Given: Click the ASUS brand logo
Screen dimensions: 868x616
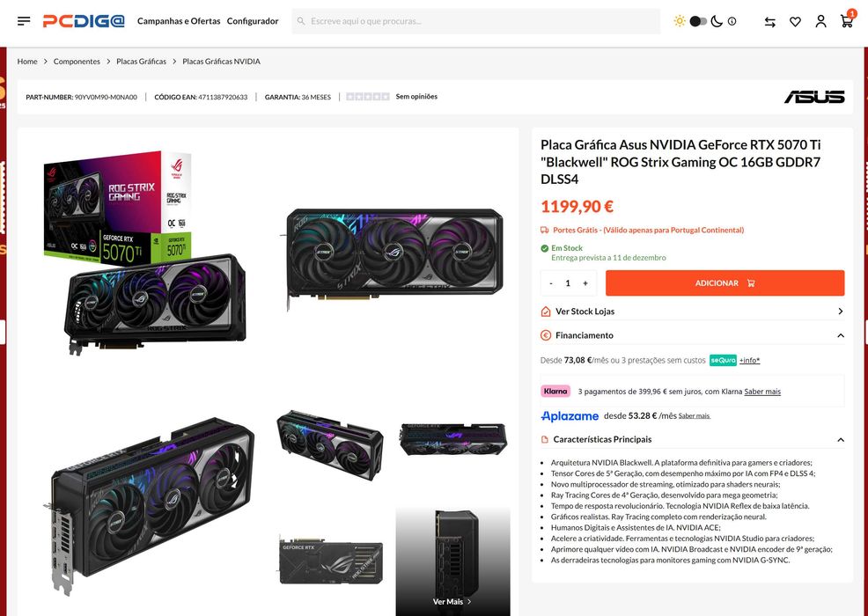Looking at the screenshot, I should coord(814,97).
